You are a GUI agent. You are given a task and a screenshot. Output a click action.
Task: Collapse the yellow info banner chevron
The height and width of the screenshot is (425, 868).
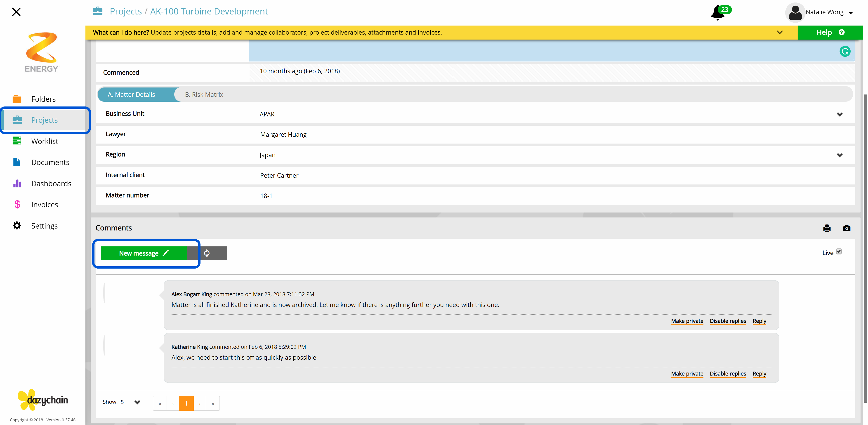point(780,32)
